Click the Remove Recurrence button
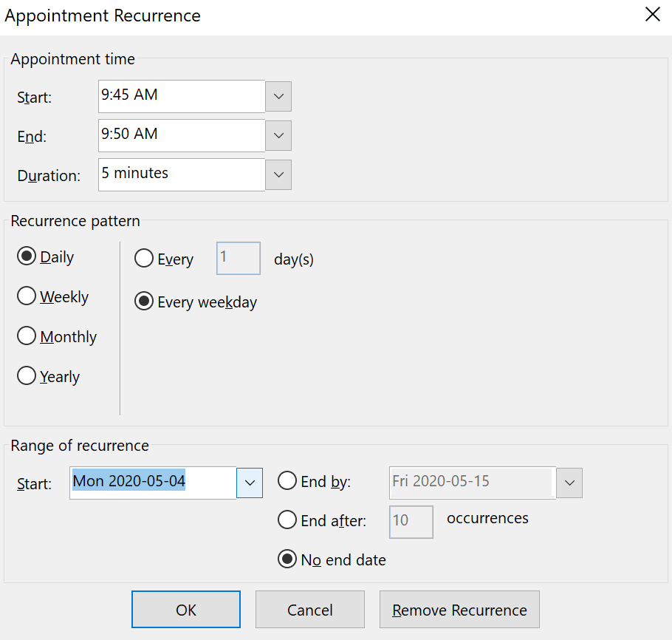 [x=459, y=610]
